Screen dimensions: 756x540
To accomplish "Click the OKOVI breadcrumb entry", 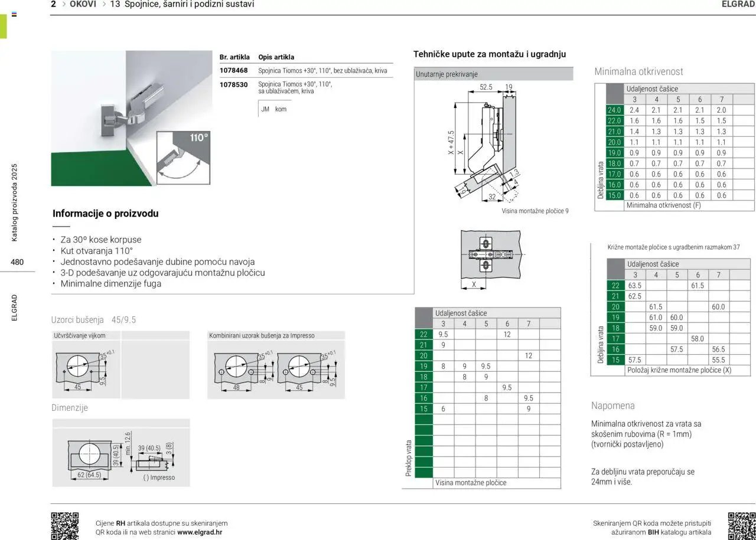I will (x=82, y=4).
